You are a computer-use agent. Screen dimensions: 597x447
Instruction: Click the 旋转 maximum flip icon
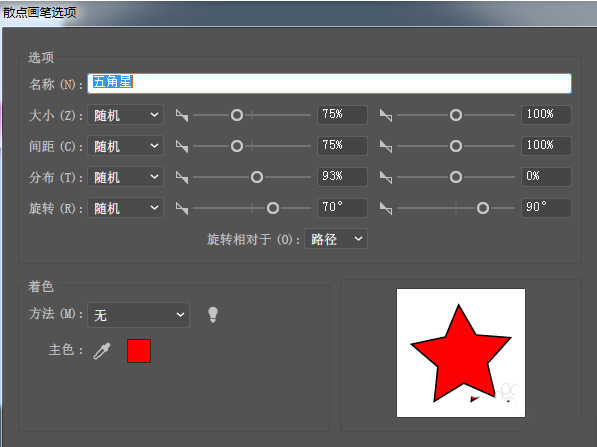pyautogui.click(x=386, y=208)
